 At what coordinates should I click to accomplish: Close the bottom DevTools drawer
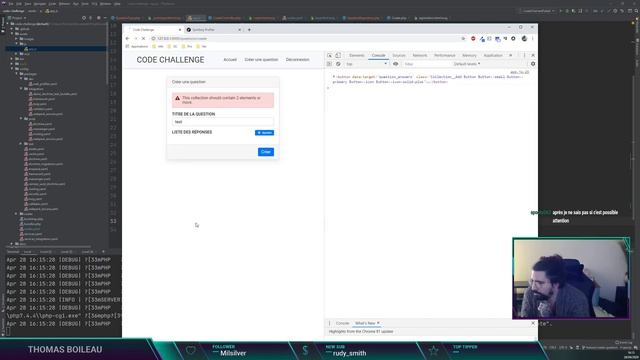(x=533, y=323)
